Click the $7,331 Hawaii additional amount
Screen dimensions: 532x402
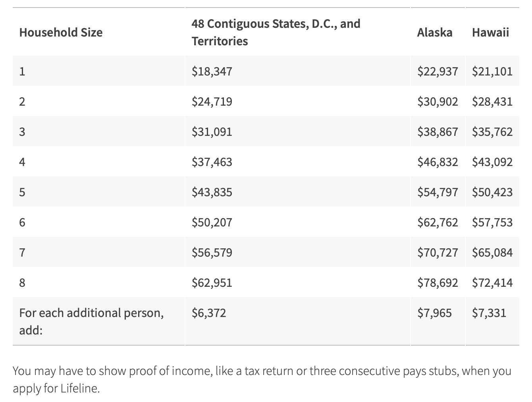(489, 313)
